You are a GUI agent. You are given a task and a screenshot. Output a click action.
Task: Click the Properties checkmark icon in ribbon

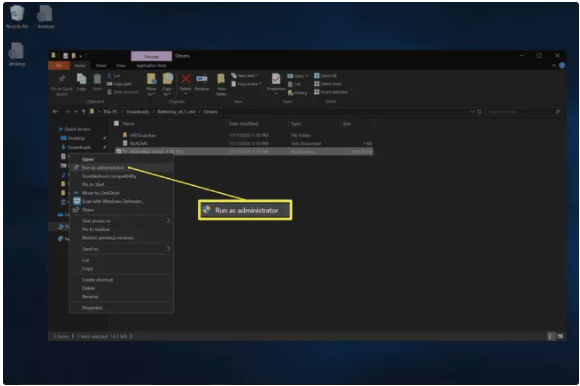click(x=276, y=79)
